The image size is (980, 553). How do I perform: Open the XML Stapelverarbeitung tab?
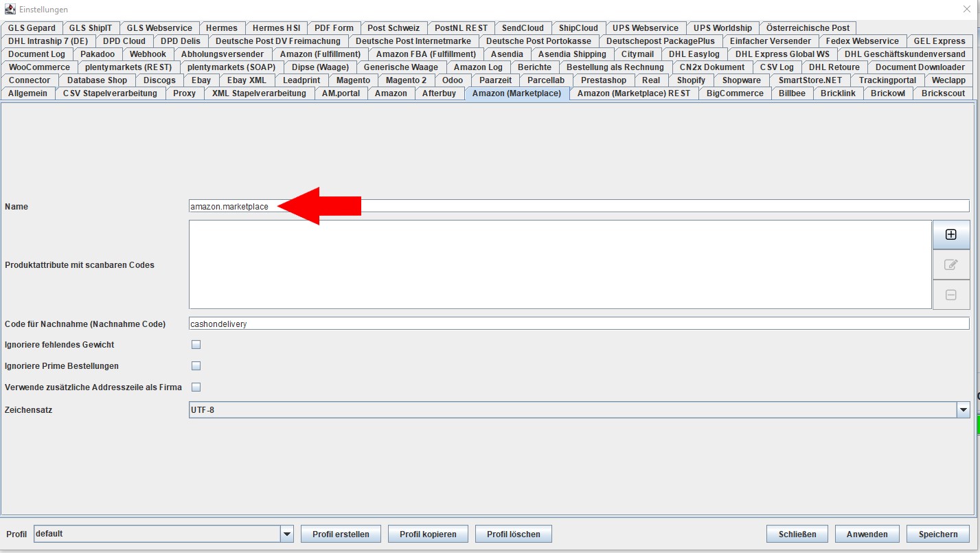click(x=259, y=93)
